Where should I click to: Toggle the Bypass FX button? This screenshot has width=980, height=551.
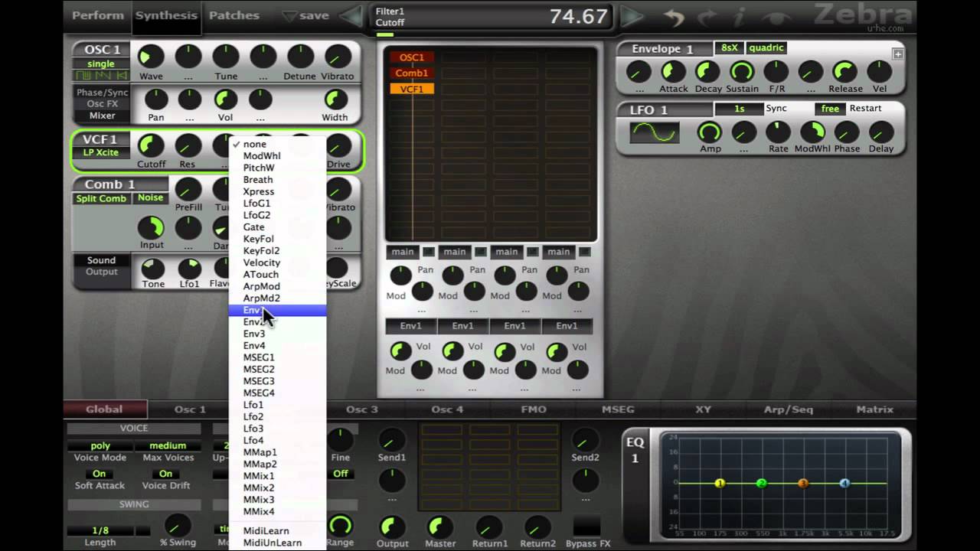point(586,527)
